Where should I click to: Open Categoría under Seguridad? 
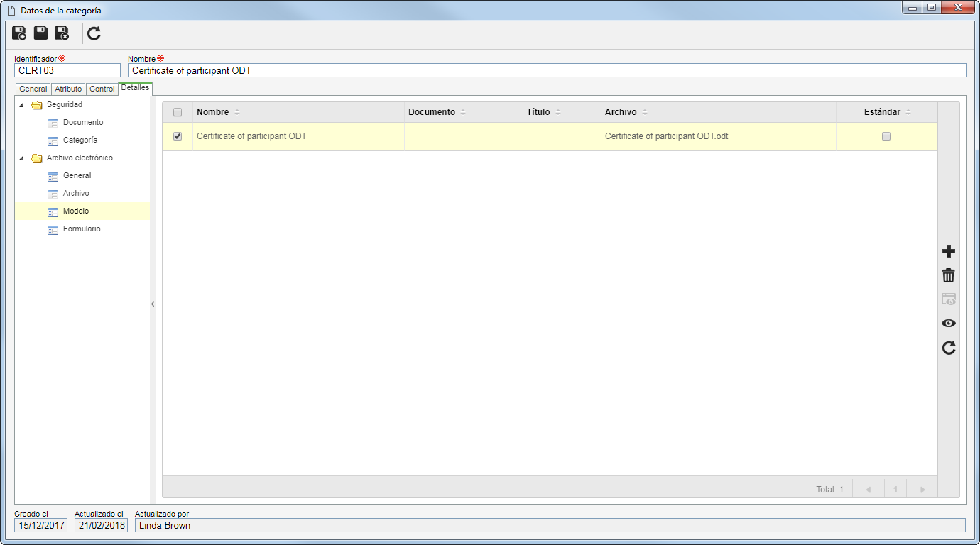pyautogui.click(x=80, y=141)
